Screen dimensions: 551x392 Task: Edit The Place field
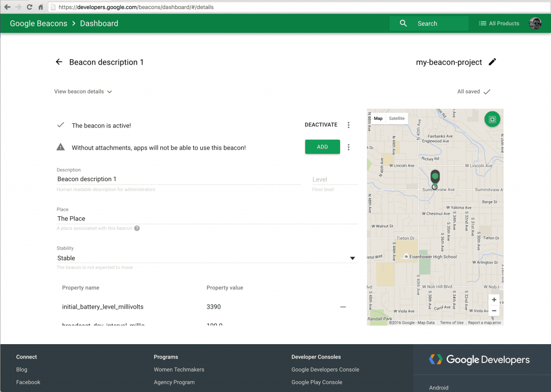[207, 218]
